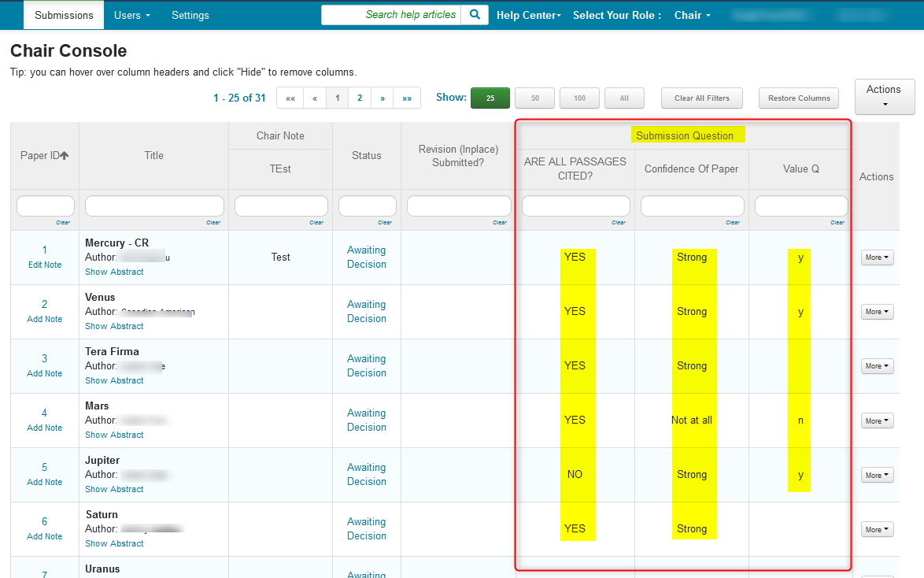The image size is (924, 578).
Task: Open the Users menu
Action: point(132,15)
